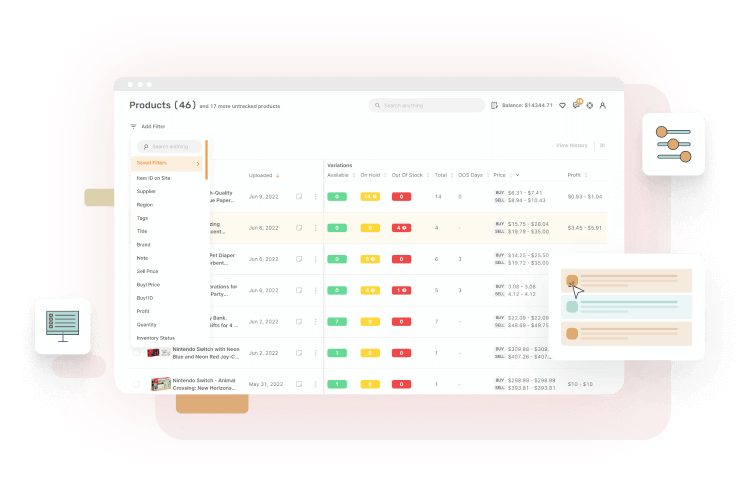The height and width of the screenshot is (479, 755).
Task: Open the Price column dropdown chevron
Action: point(517,175)
